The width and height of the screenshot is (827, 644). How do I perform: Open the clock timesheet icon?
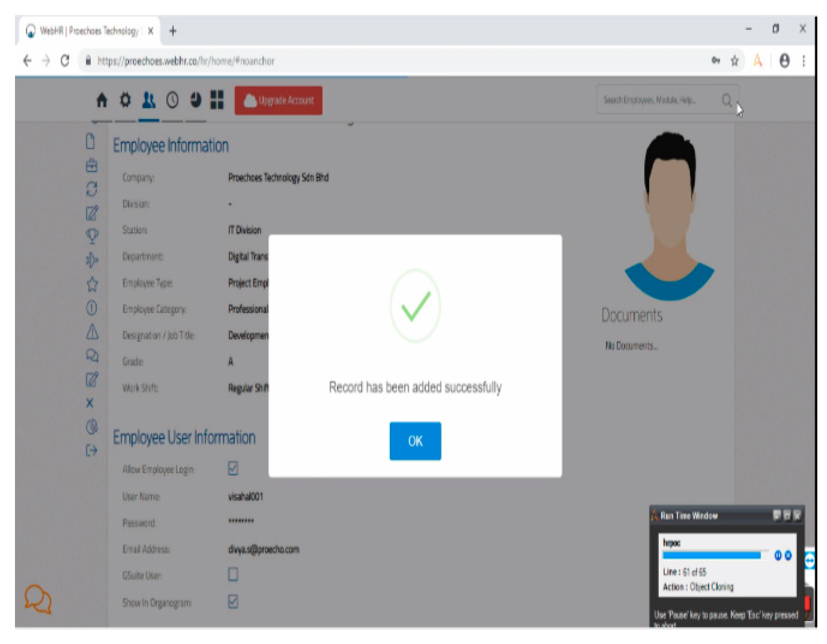[172, 100]
